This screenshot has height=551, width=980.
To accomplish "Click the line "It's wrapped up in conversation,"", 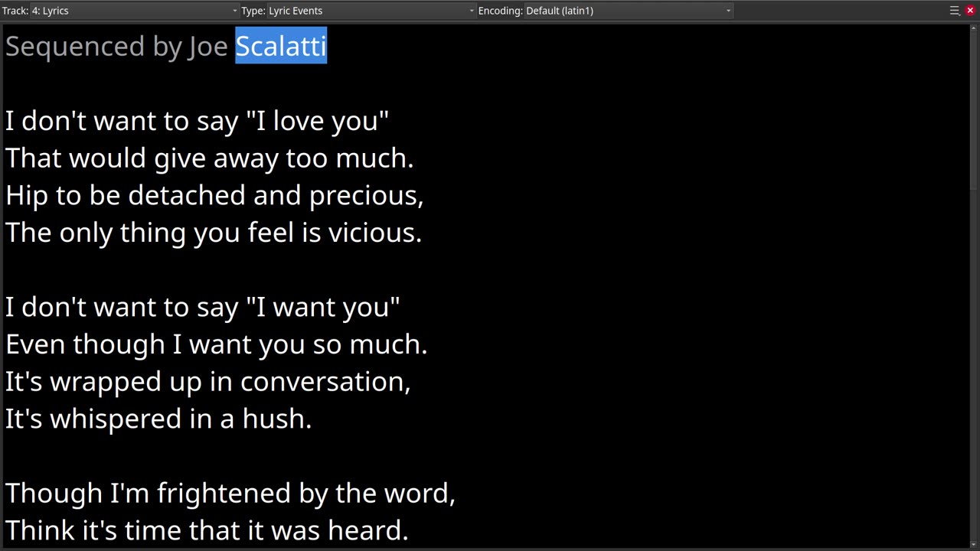I will point(208,382).
